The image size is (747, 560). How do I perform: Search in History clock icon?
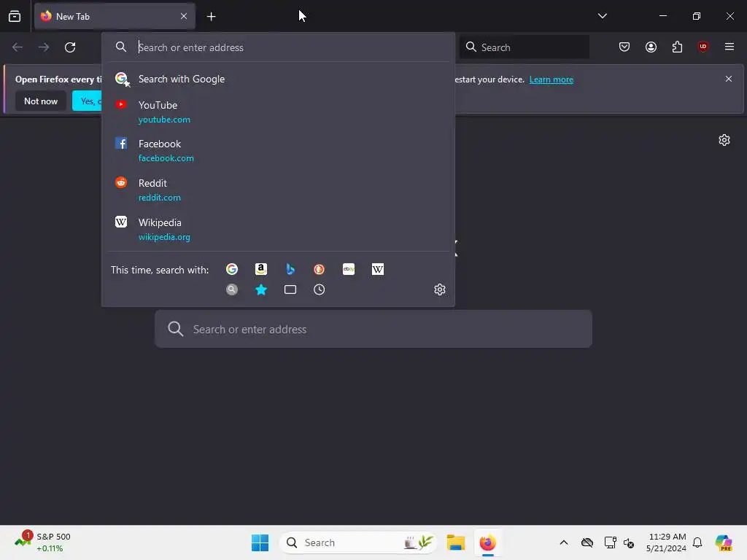click(x=320, y=289)
